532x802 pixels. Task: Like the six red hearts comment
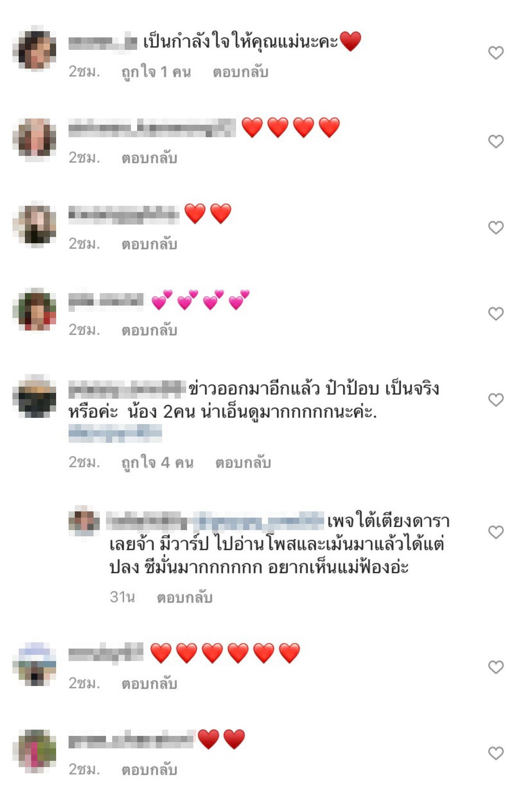tap(495, 667)
